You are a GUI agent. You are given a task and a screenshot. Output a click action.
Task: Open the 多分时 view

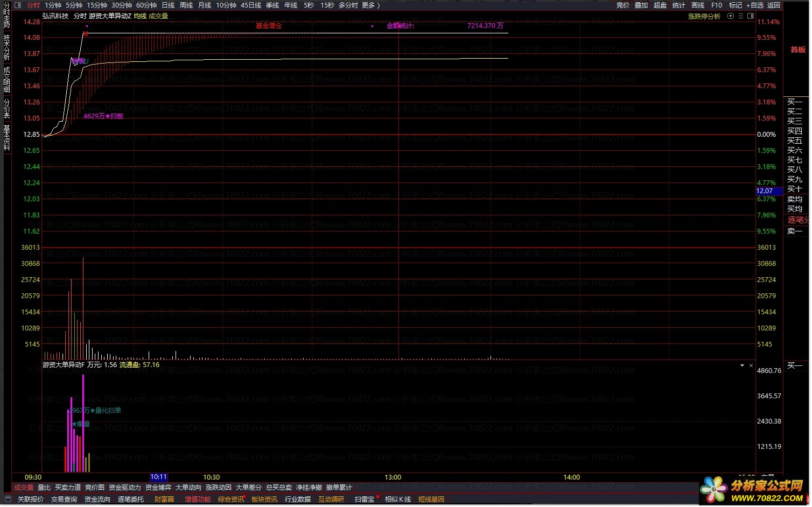click(348, 5)
